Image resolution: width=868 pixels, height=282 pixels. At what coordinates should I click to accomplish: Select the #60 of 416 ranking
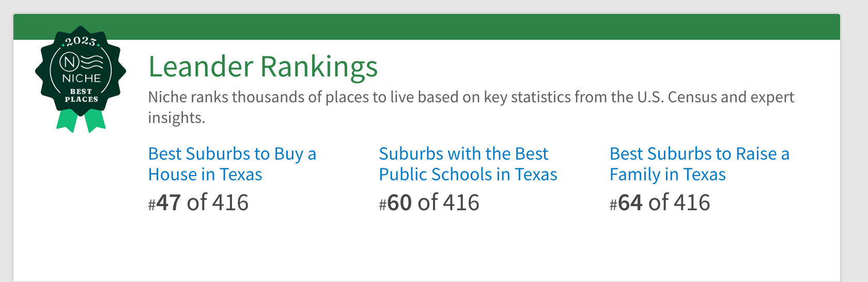pos(429,202)
